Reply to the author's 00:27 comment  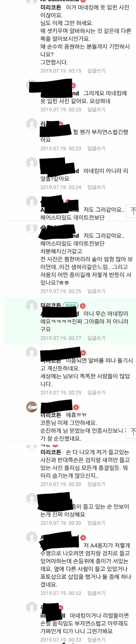(96, 338)
